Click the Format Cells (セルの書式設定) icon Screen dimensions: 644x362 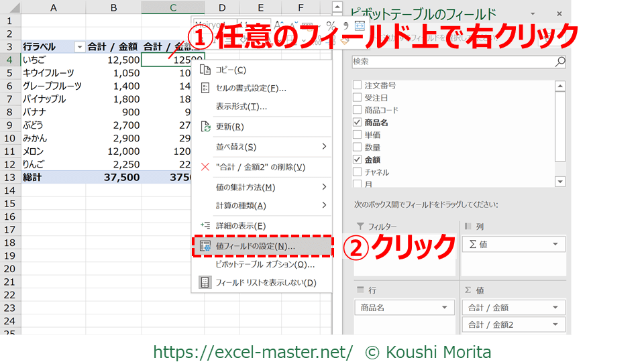point(205,88)
